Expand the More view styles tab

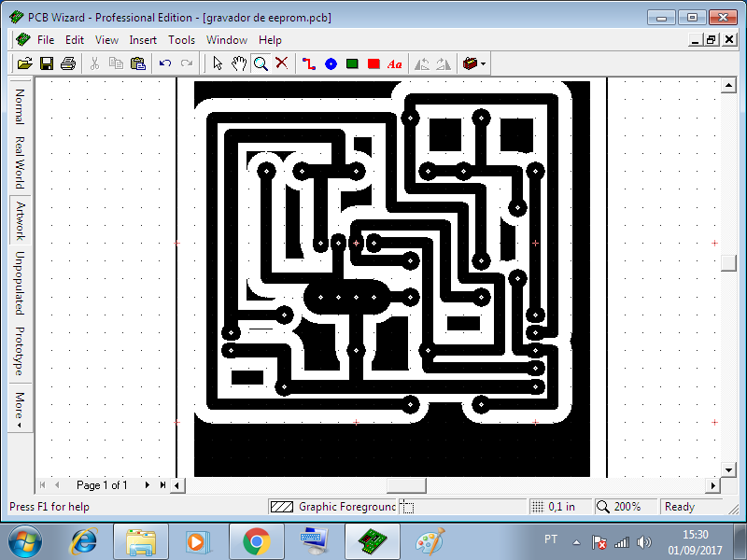coord(20,408)
